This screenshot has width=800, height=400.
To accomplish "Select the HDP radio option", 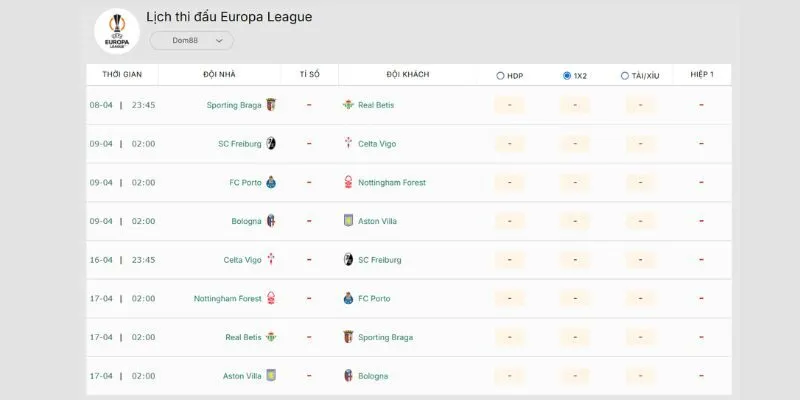I will click(501, 75).
